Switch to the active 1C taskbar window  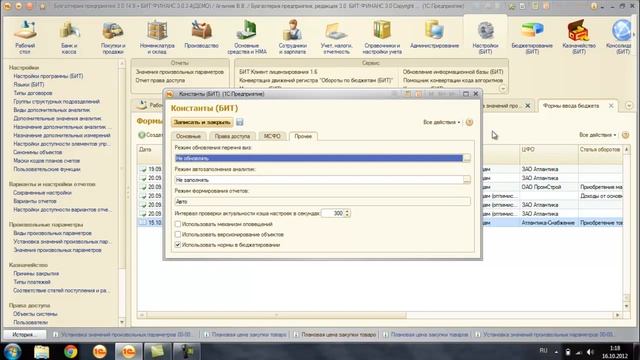pyautogui.click(x=129, y=351)
